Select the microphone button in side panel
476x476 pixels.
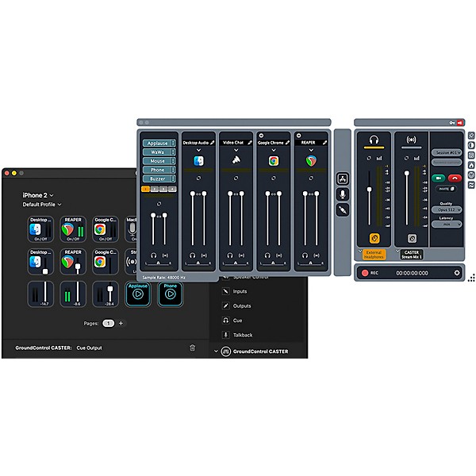(x=343, y=194)
